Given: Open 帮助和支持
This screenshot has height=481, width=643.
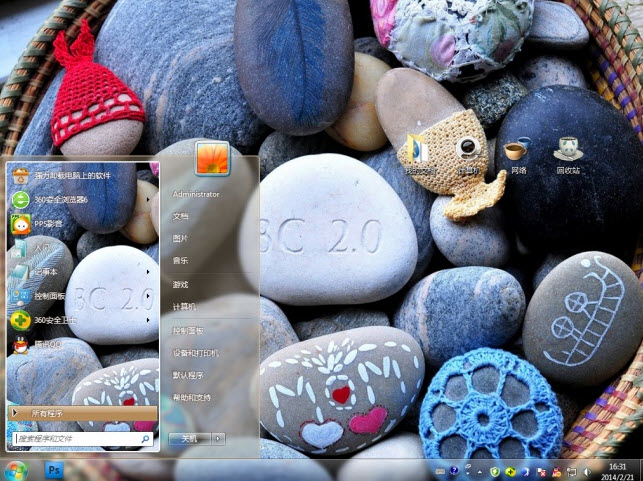Looking at the screenshot, I should (192, 397).
